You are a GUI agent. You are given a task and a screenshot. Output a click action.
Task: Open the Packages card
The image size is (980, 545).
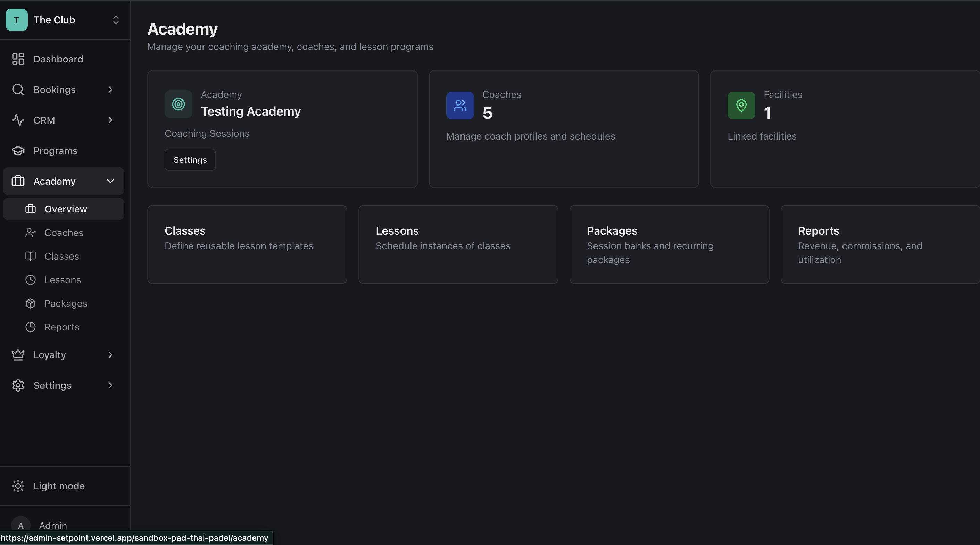[x=669, y=244]
